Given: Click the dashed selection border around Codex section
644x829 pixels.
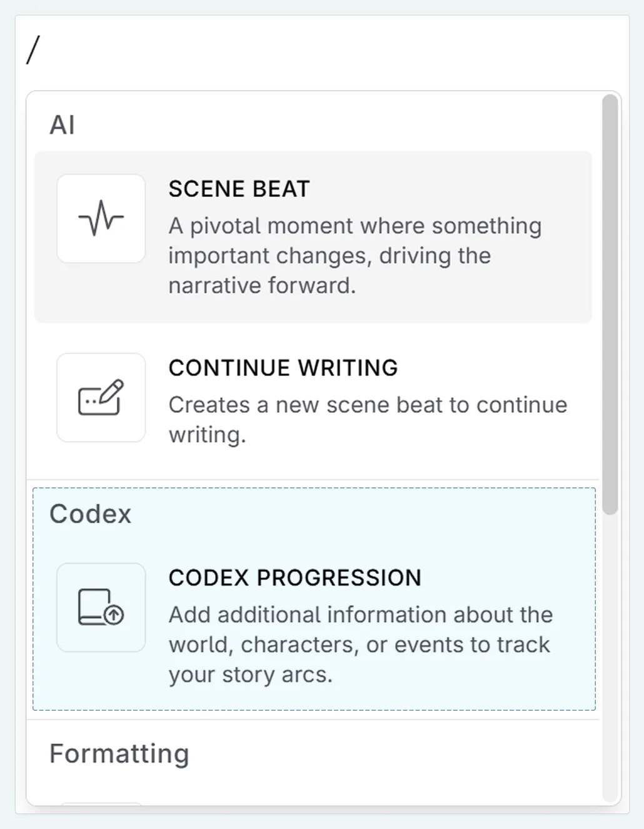Looking at the screenshot, I should [313, 487].
